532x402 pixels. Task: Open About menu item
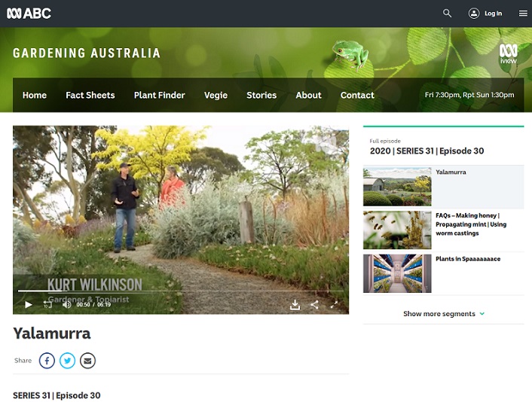pyautogui.click(x=308, y=96)
